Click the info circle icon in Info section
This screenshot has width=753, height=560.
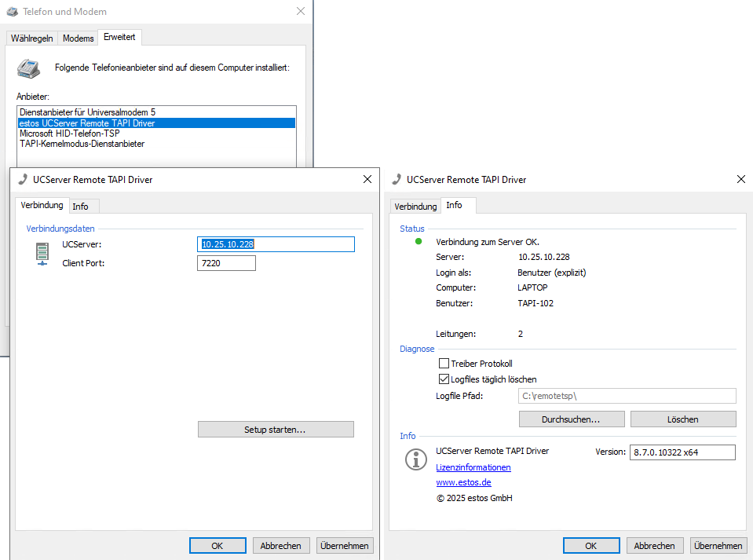coord(415,460)
